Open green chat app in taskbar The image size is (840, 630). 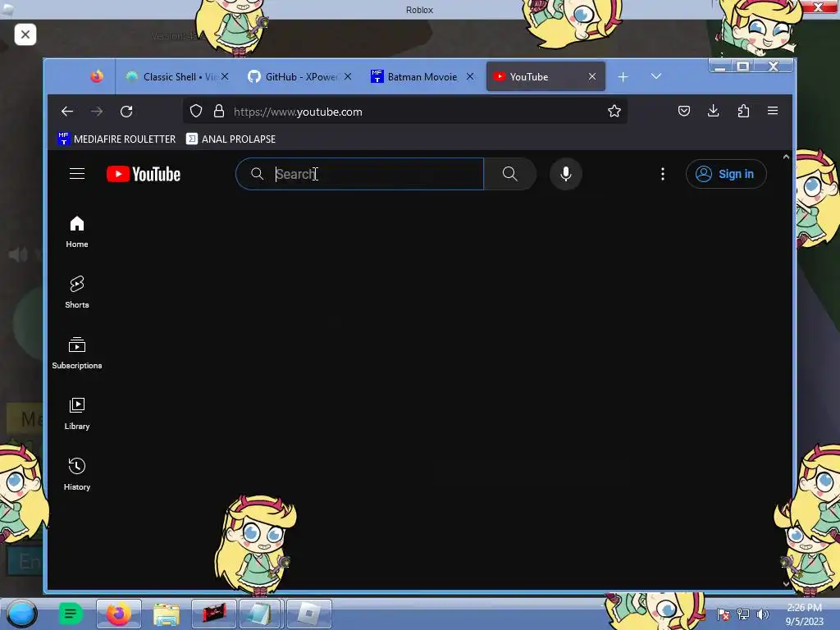click(71, 614)
